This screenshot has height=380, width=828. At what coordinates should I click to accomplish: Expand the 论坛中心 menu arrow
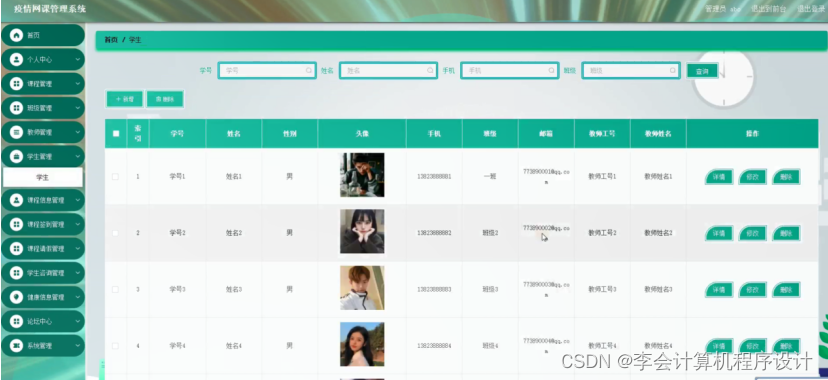click(x=78, y=321)
